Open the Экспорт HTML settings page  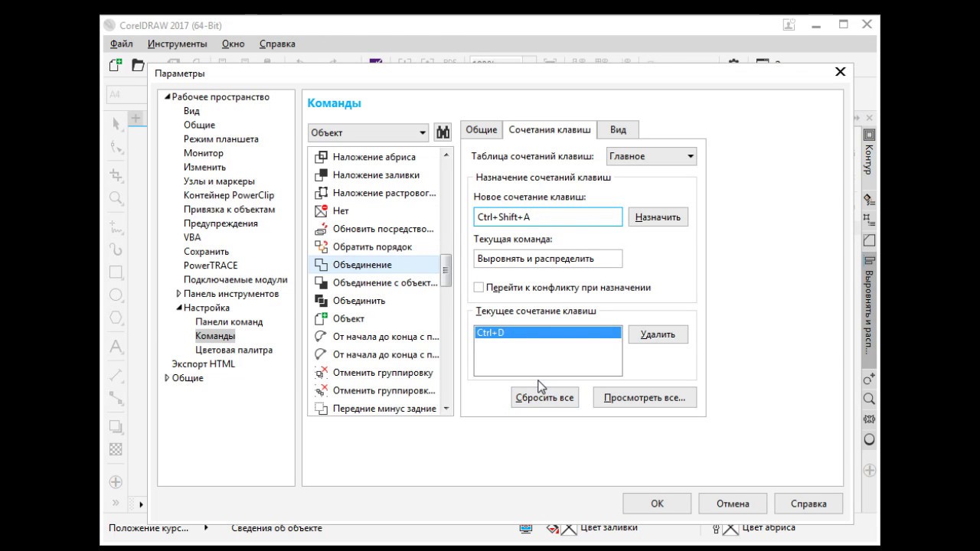point(204,364)
